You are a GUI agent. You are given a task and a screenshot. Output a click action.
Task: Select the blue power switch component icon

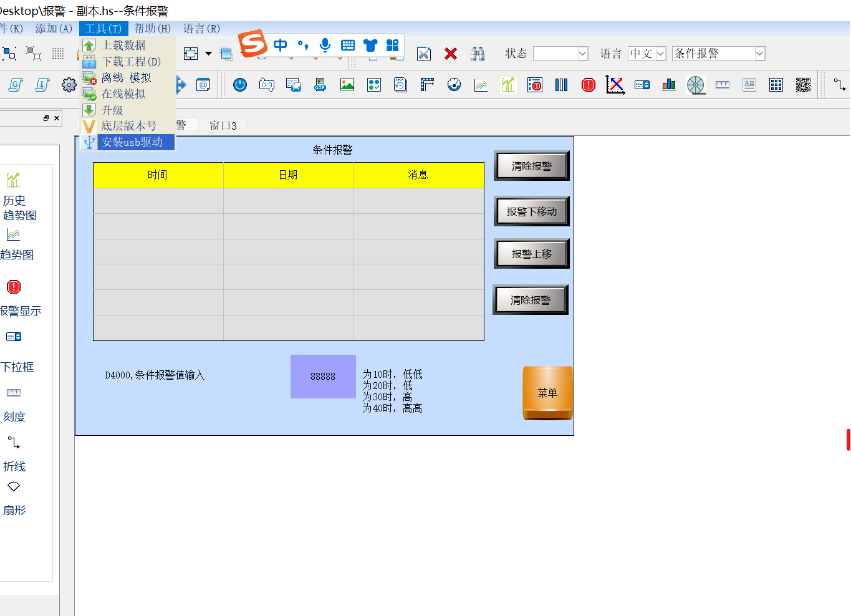pos(240,85)
